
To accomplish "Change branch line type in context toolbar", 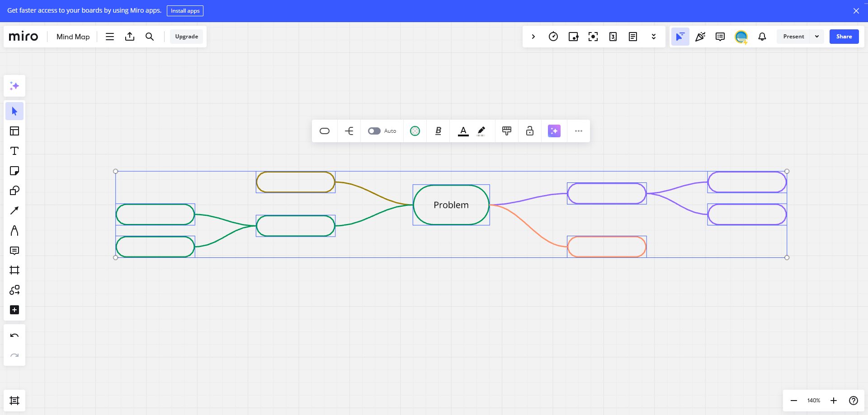I will coord(349,131).
